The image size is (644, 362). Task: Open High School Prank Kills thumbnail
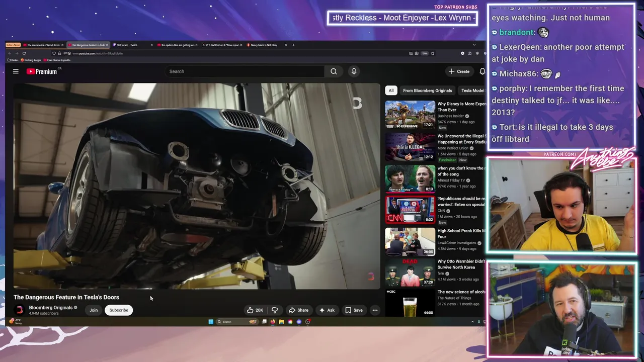(410, 242)
